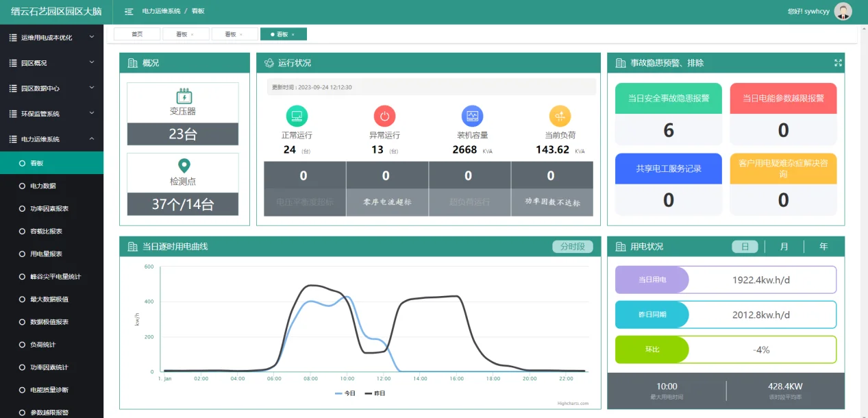The height and width of the screenshot is (418, 868).
Task: Expand 运维用电成本优化 with its chevron
Action: click(x=92, y=37)
